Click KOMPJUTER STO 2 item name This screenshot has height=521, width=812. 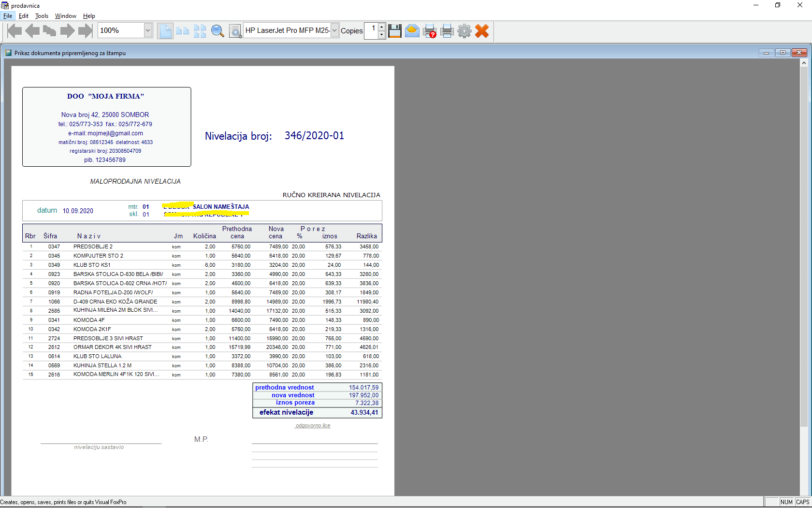pyautogui.click(x=98, y=256)
